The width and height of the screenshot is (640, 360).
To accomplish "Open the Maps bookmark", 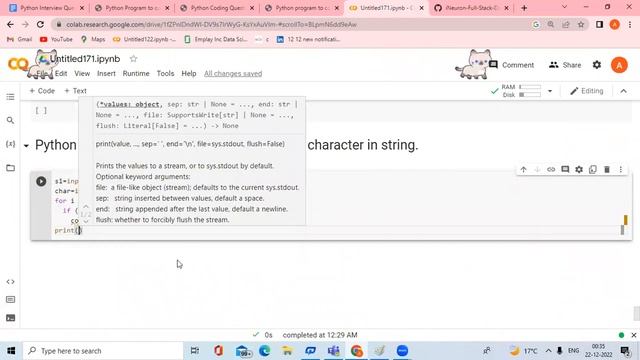I will 93,39.
